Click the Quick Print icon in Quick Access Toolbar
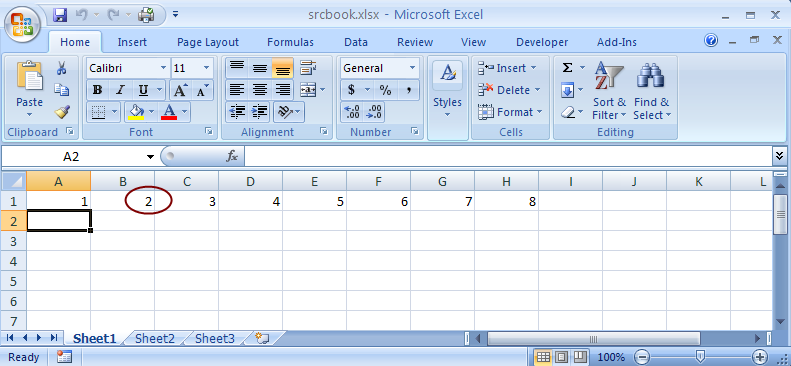Image resolution: width=791 pixels, height=366 pixels. pos(146,15)
